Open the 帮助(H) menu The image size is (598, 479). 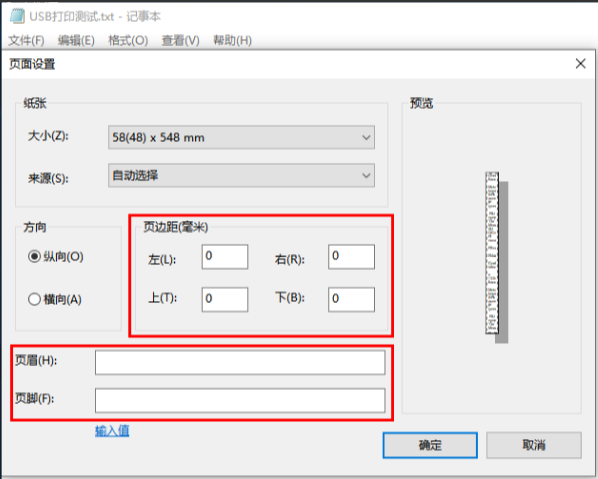pos(232,40)
